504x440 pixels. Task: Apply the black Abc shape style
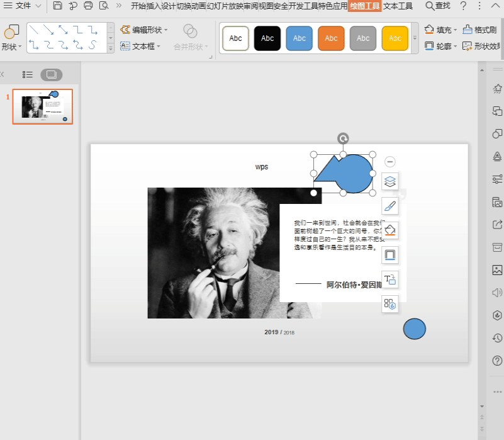(267, 38)
